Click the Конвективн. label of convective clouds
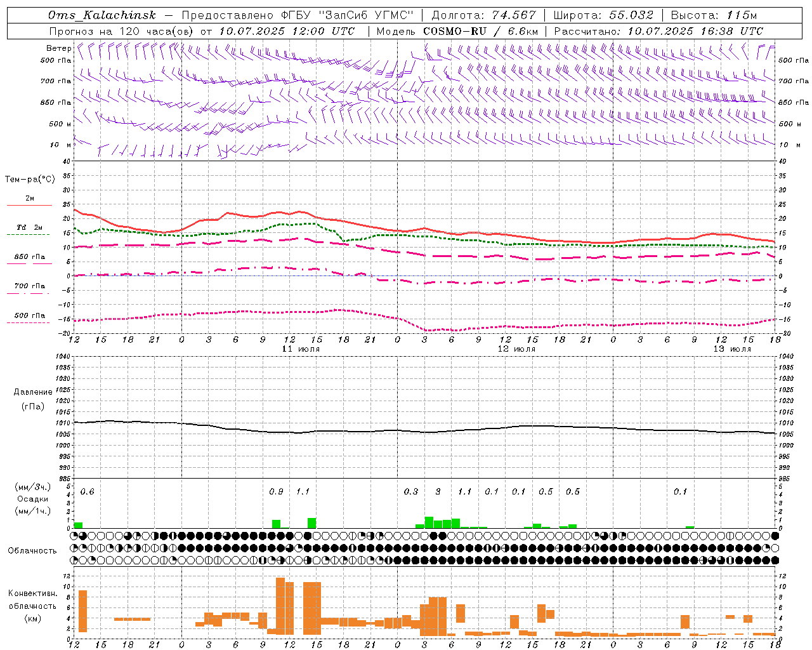The height and width of the screenshot is (650, 812). [33, 594]
